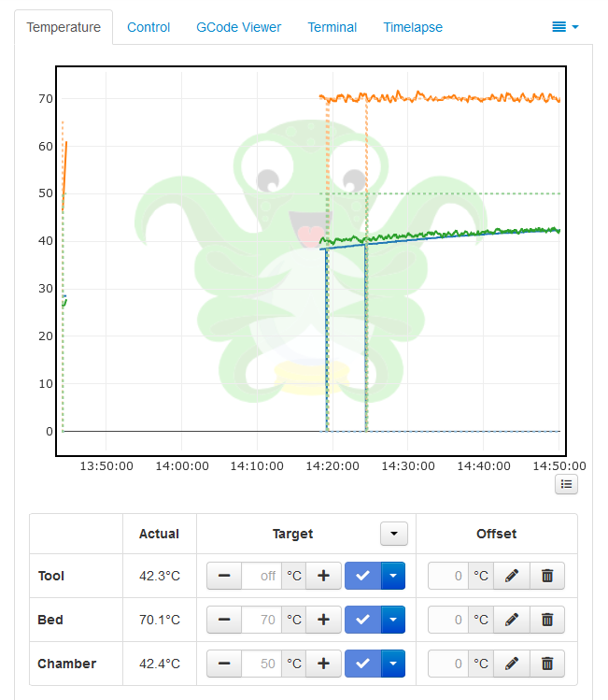Open the GCode Viewer tab
Image resolution: width=608 pixels, height=700 pixels.
pos(239,27)
